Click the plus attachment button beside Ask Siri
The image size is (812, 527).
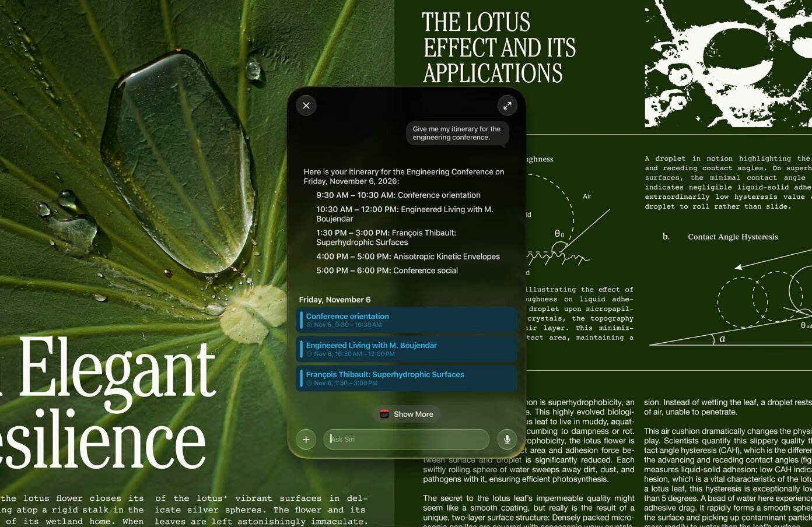coord(306,440)
